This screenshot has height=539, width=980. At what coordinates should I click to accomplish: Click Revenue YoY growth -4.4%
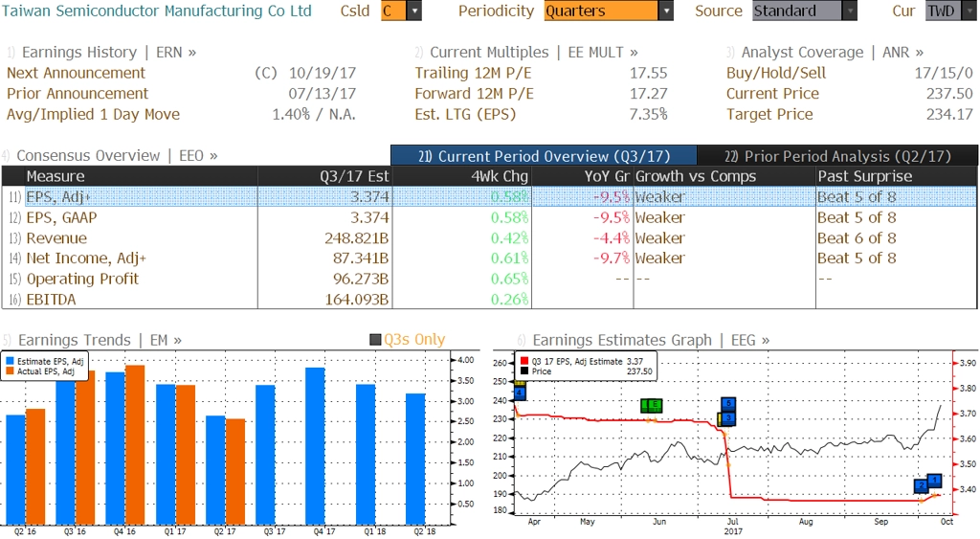[612, 238]
